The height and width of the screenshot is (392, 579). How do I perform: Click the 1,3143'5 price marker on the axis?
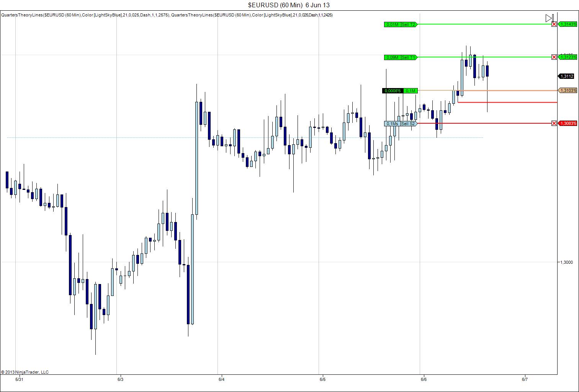point(568,24)
